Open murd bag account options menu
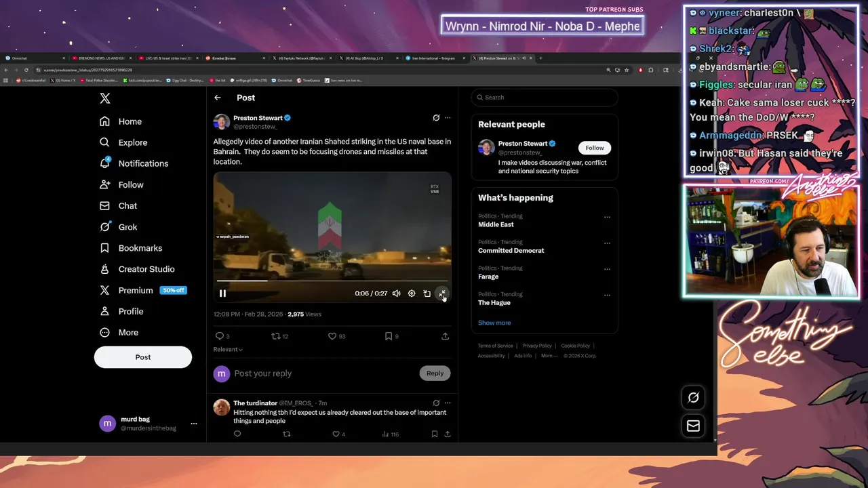Viewport: 868px width, 488px height. click(193, 424)
